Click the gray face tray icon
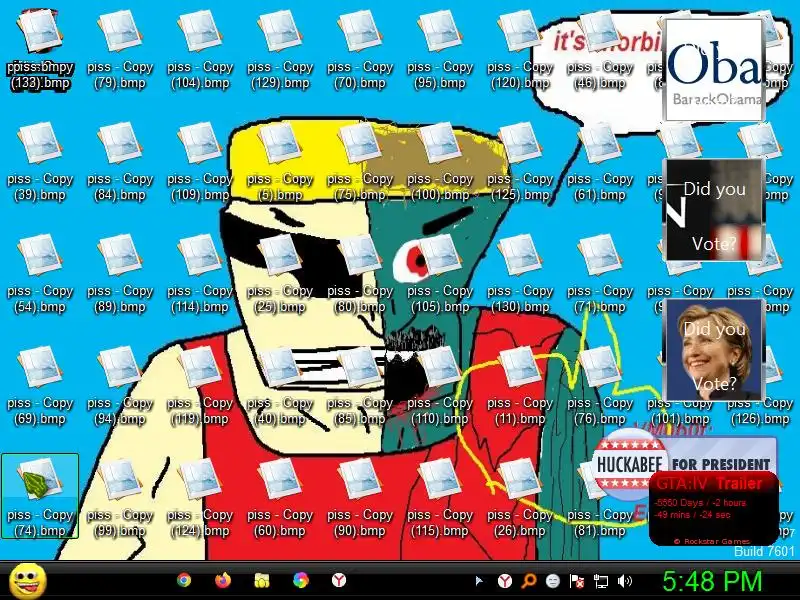This screenshot has height=600, width=800. [553, 581]
